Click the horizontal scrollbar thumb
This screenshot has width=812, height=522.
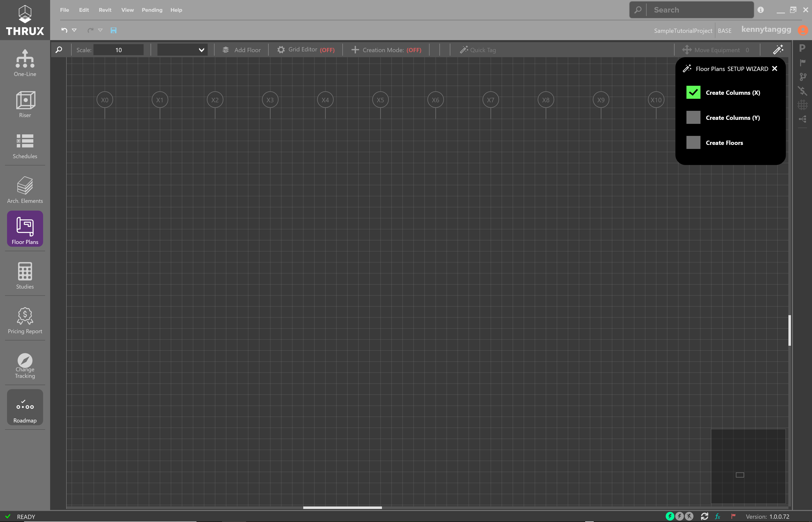point(342,507)
